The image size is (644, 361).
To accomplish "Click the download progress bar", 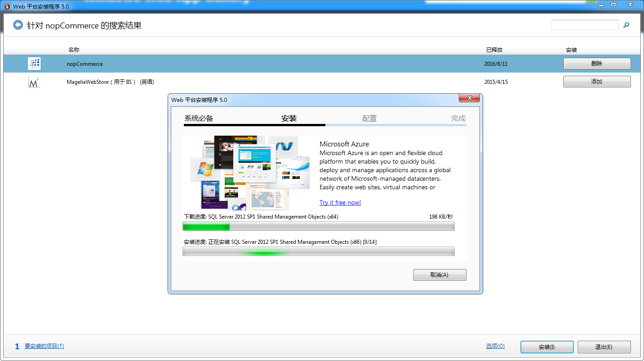I will [x=318, y=226].
